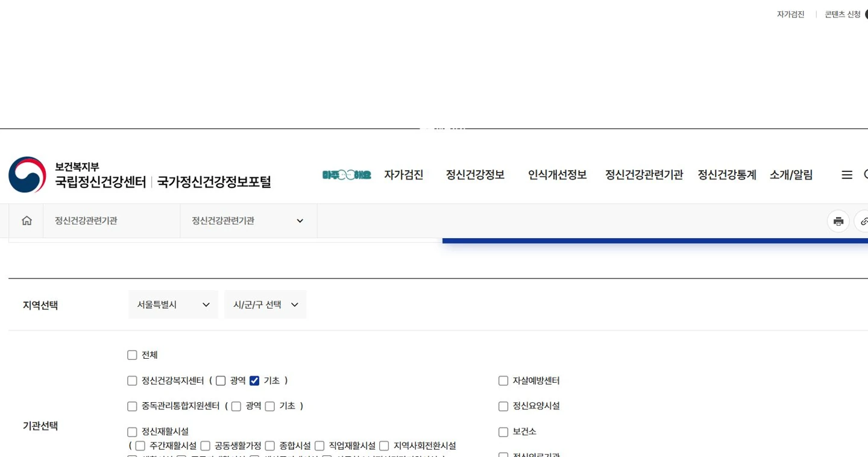Check the 종합시설 option
The width and height of the screenshot is (868, 457).
(269, 446)
